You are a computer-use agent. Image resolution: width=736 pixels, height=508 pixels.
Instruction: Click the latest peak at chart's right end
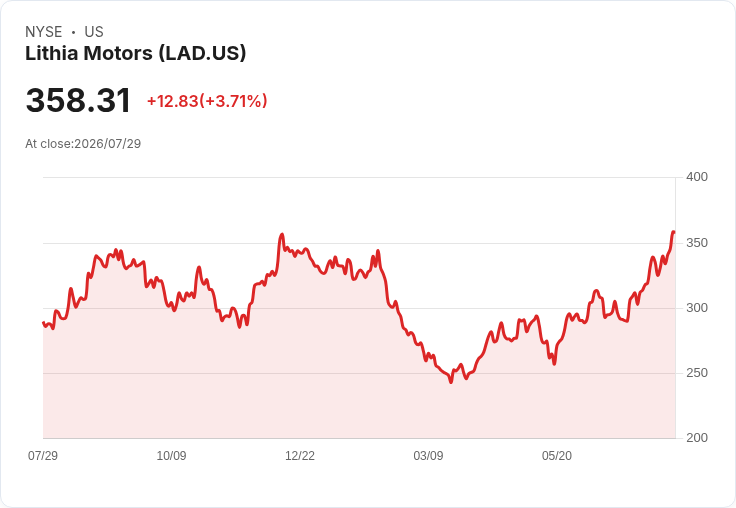coord(674,232)
